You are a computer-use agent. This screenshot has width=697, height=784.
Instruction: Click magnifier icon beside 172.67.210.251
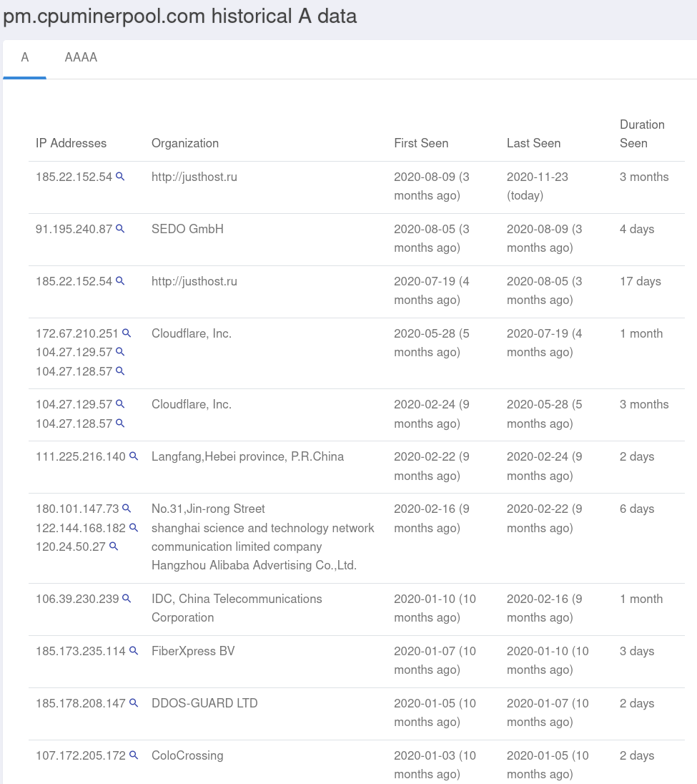[127, 333]
